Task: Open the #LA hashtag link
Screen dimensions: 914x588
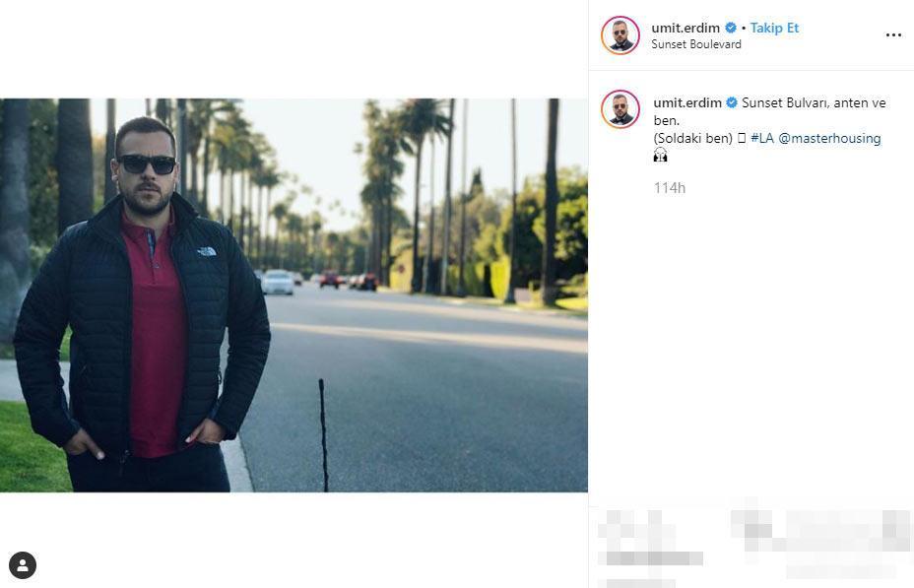Action: (762, 138)
